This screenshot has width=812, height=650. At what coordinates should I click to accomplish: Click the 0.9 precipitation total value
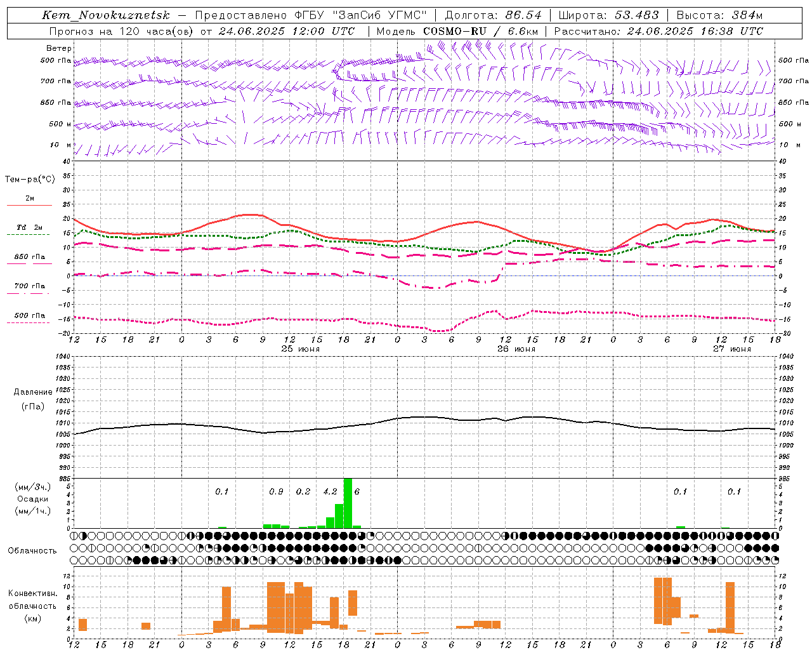point(276,492)
